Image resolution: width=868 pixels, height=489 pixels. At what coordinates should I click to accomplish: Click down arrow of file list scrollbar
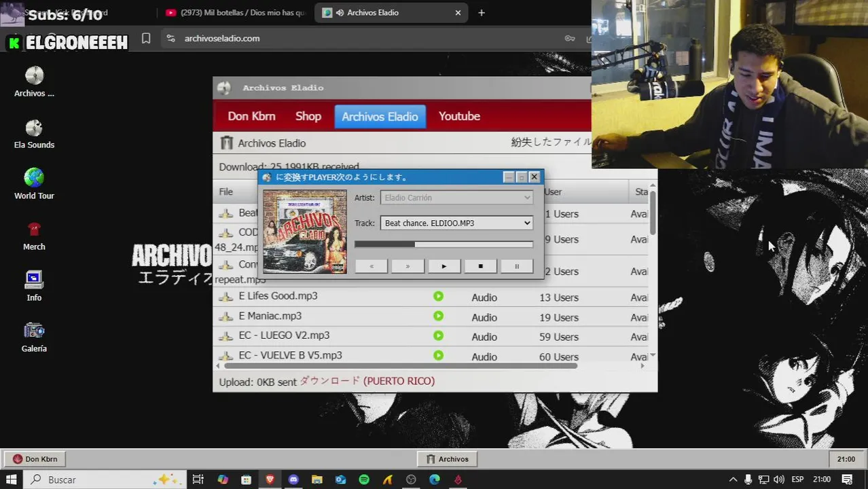653,355
